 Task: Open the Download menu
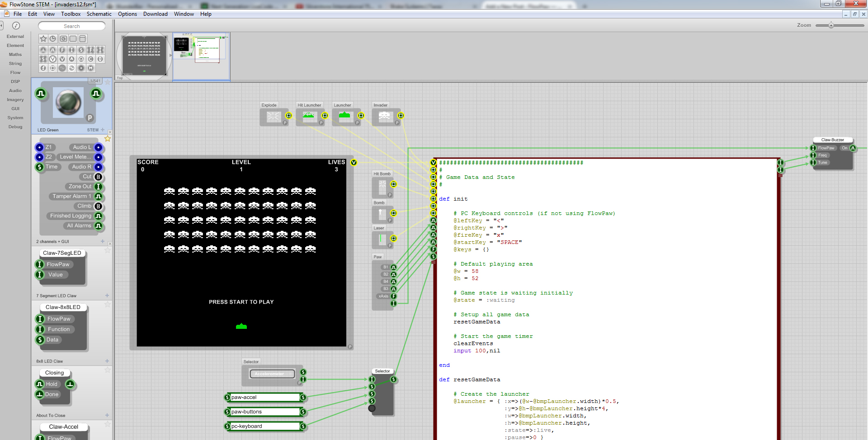click(x=156, y=14)
